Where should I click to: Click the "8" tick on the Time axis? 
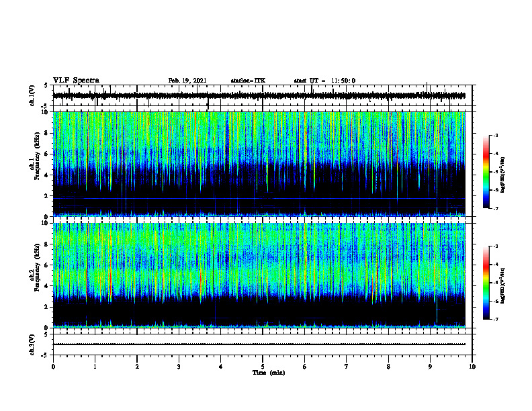(x=388, y=367)
